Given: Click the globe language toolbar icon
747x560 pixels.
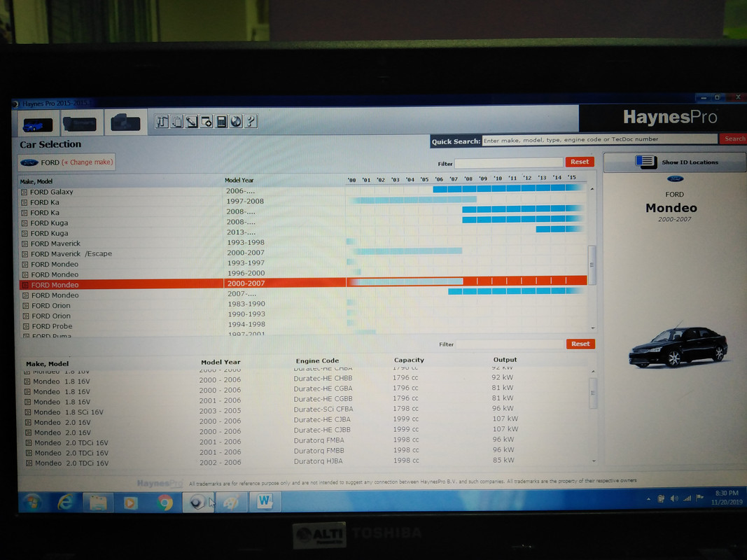Looking at the screenshot, I should (236, 122).
